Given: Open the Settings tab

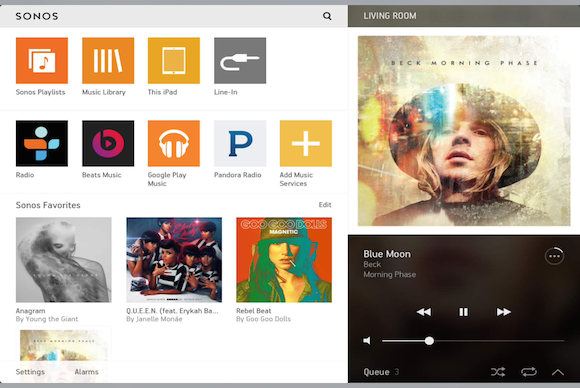Looking at the screenshot, I should coord(30,372).
